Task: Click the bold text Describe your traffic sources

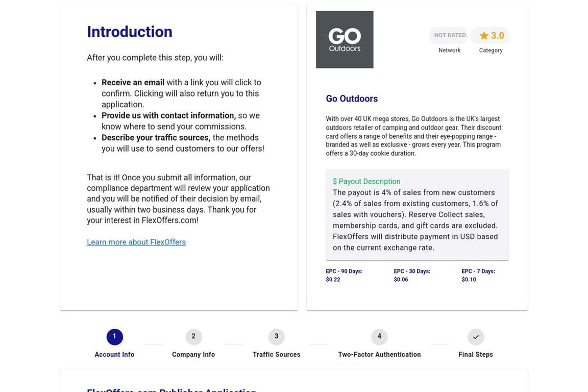Action: pos(156,138)
